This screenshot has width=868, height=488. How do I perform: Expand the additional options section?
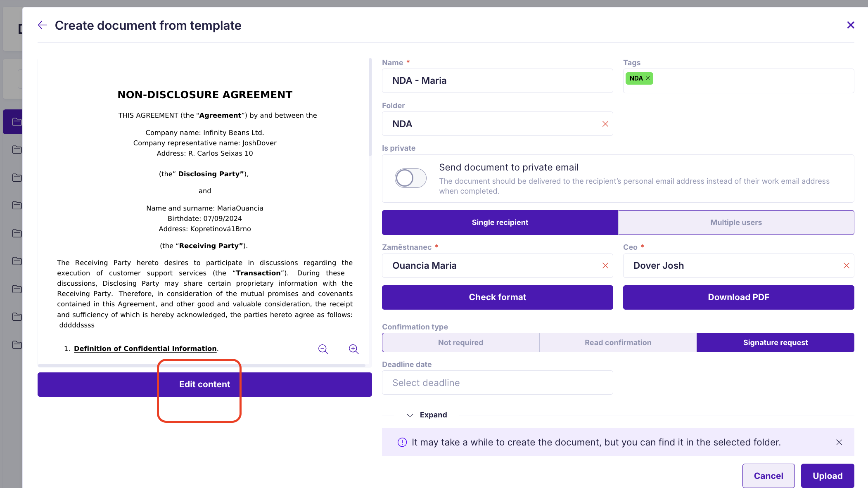pos(427,415)
